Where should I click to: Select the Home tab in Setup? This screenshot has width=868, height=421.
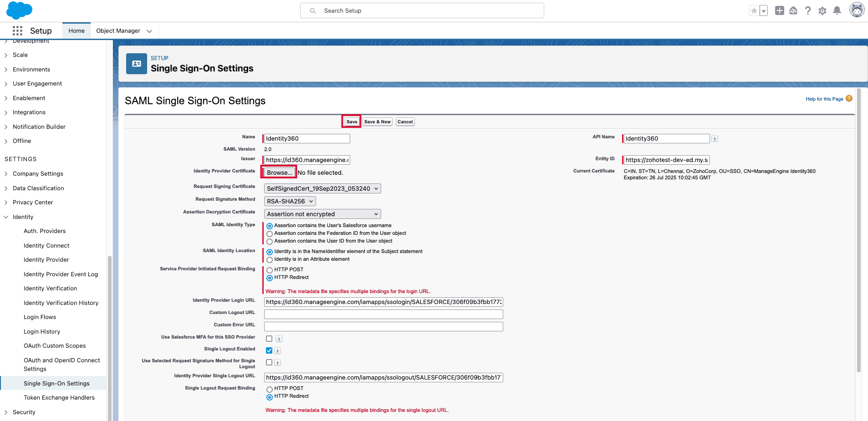76,30
